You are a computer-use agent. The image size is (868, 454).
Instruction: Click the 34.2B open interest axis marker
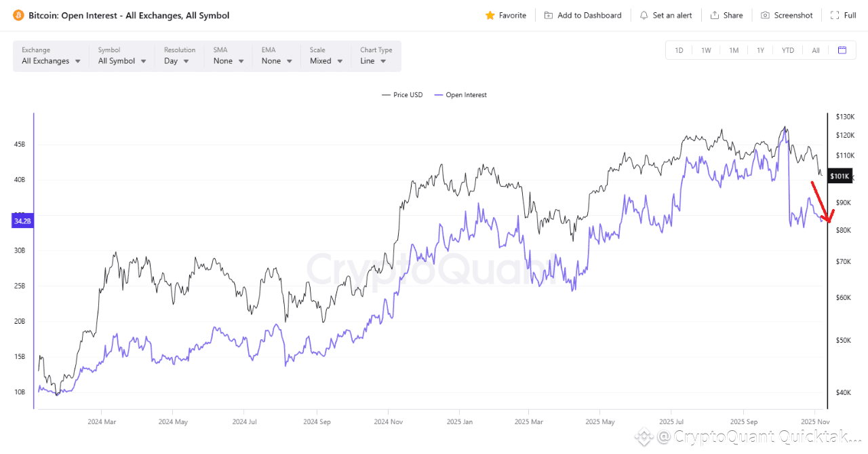tap(22, 221)
